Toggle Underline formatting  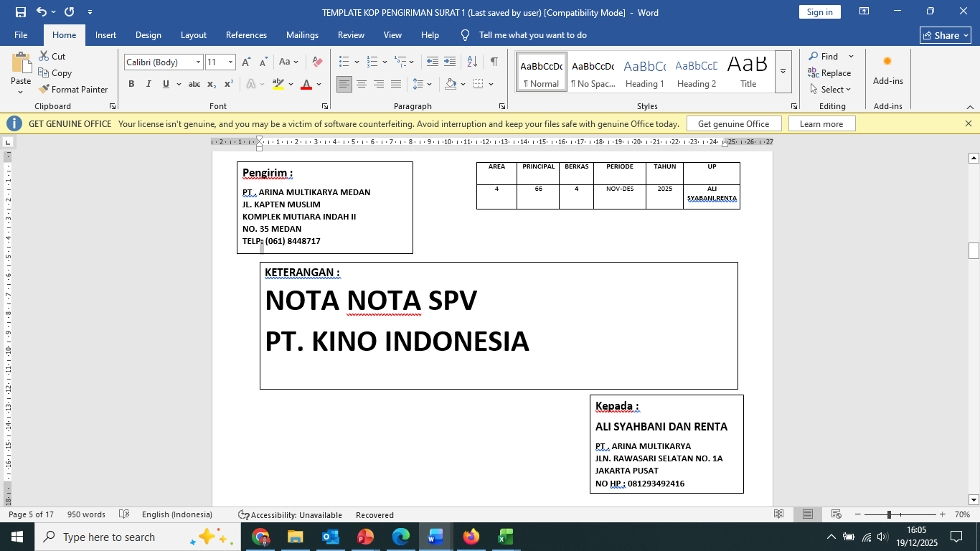click(166, 84)
